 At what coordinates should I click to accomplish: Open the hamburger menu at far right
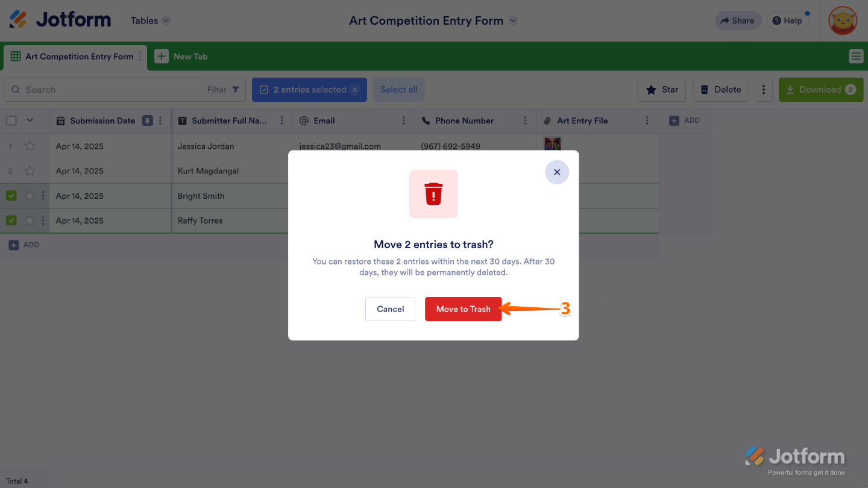pyautogui.click(x=855, y=57)
